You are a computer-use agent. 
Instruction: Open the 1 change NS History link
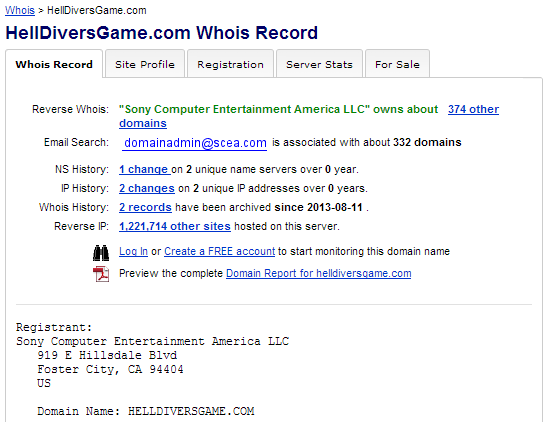143,169
